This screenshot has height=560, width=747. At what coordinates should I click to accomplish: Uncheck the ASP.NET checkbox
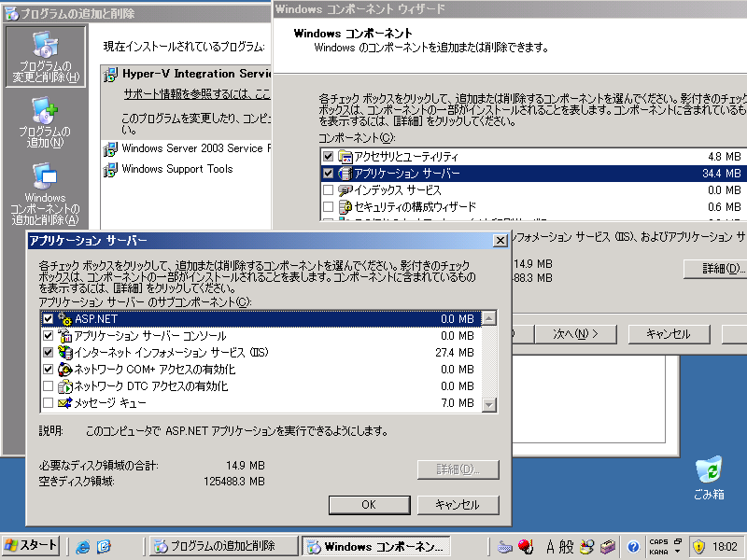pos(49,318)
